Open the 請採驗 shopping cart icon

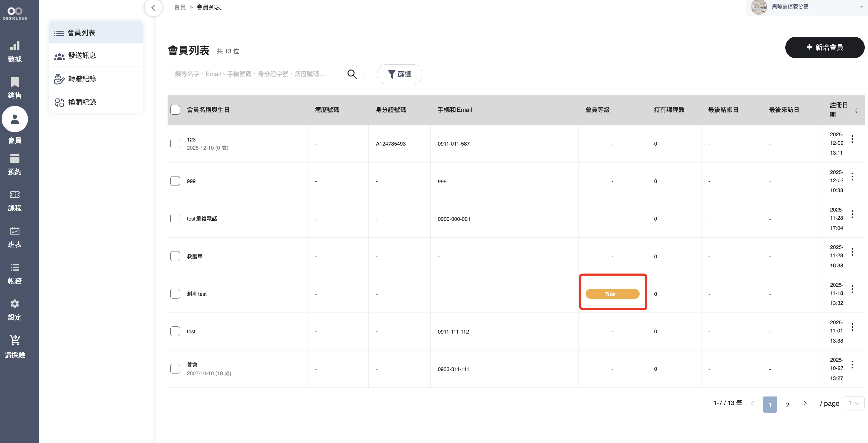15,340
